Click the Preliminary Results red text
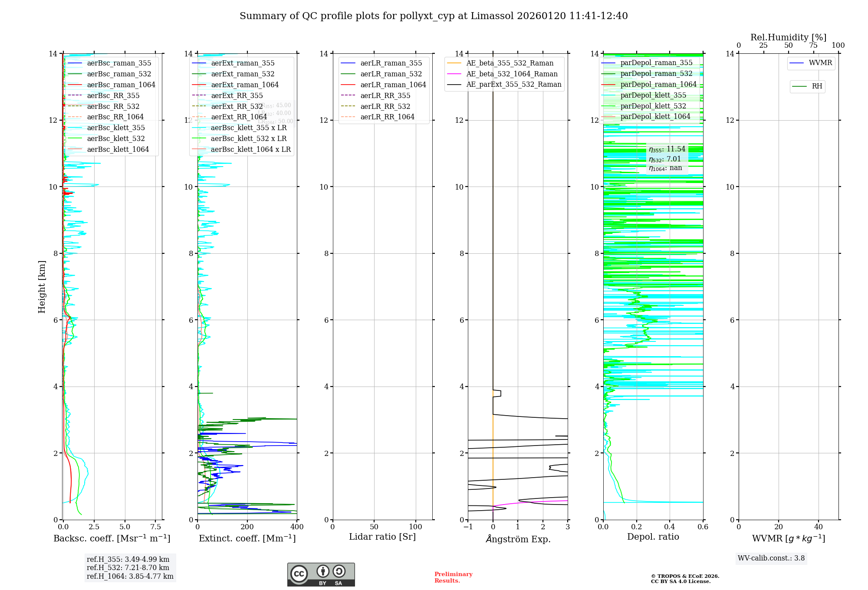The image size is (868, 590). pyautogui.click(x=453, y=577)
